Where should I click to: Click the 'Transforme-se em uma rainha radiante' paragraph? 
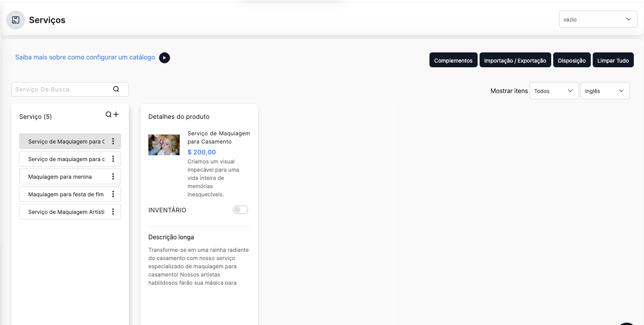pyautogui.click(x=198, y=266)
